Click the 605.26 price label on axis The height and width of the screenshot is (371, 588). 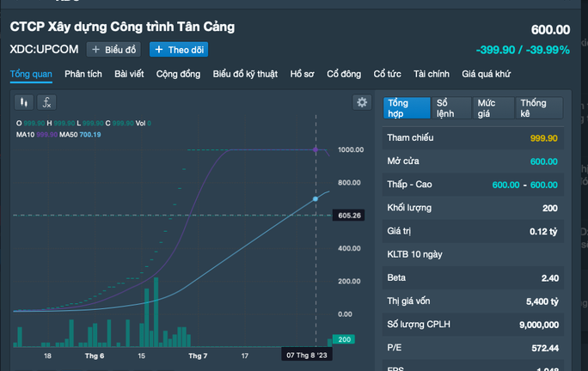pyautogui.click(x=349, y=216)
